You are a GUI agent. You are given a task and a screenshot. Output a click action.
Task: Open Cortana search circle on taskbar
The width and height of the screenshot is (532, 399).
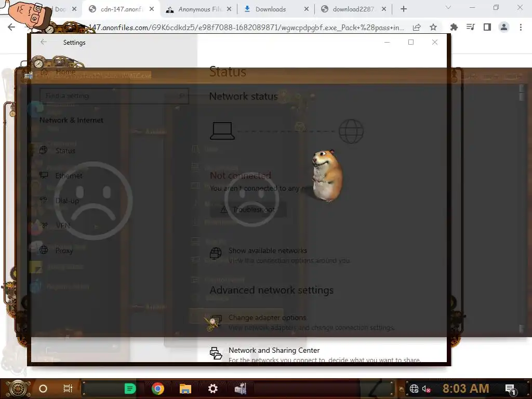43,389
